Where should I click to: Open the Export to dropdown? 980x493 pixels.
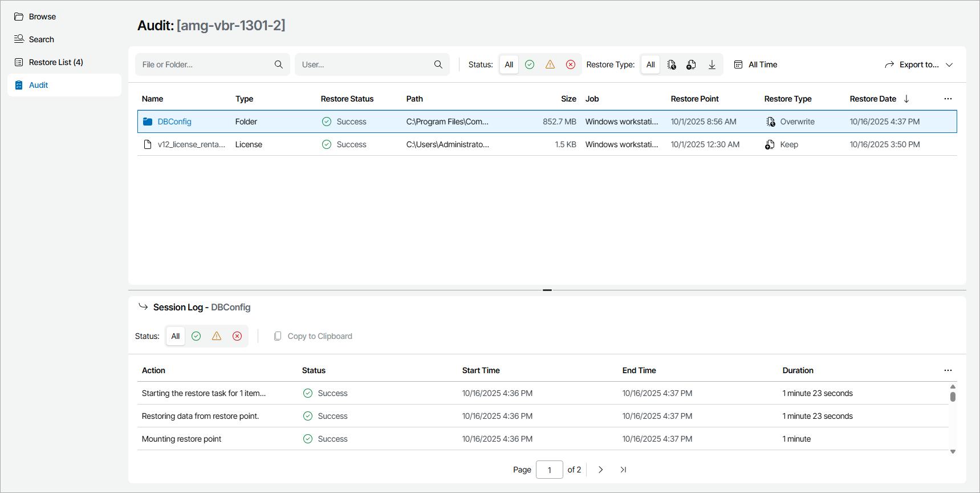(918, 64)
